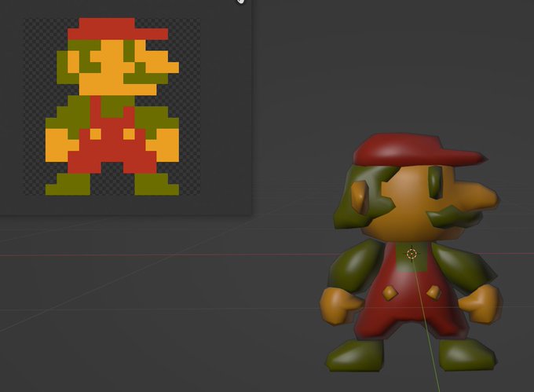
Task: Click the red overalls on the 3D model
Action: coord(408,314)
